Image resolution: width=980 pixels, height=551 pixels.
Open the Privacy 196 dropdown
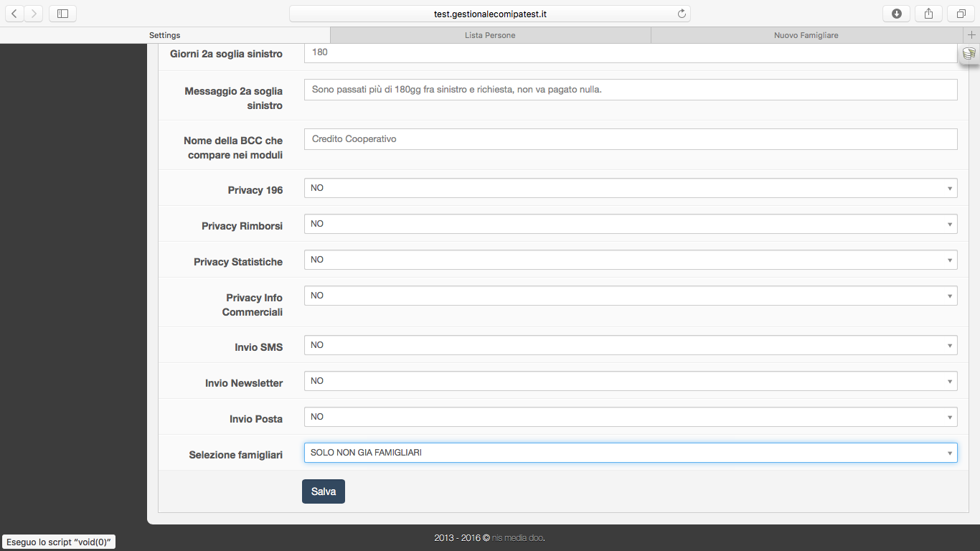pos(631,188)
